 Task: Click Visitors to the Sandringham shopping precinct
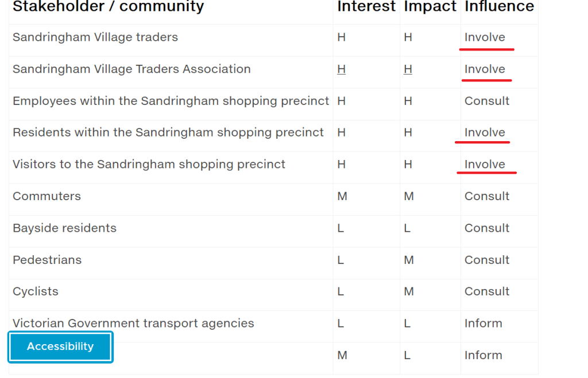(x=149, y=165)
